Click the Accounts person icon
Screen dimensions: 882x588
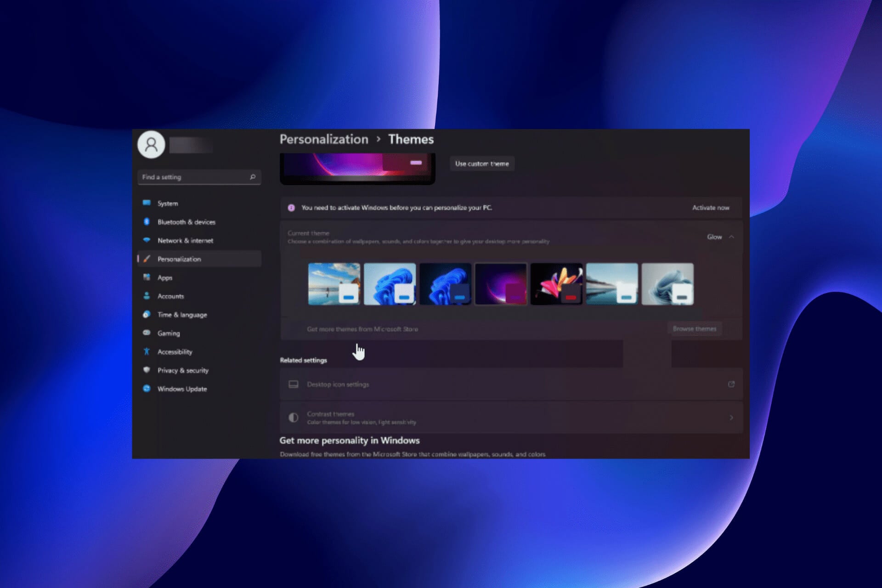(147, 296)
